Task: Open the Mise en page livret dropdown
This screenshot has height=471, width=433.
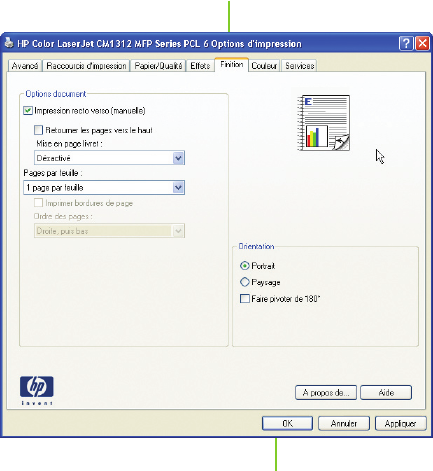Action: click(x=109, y=158)
